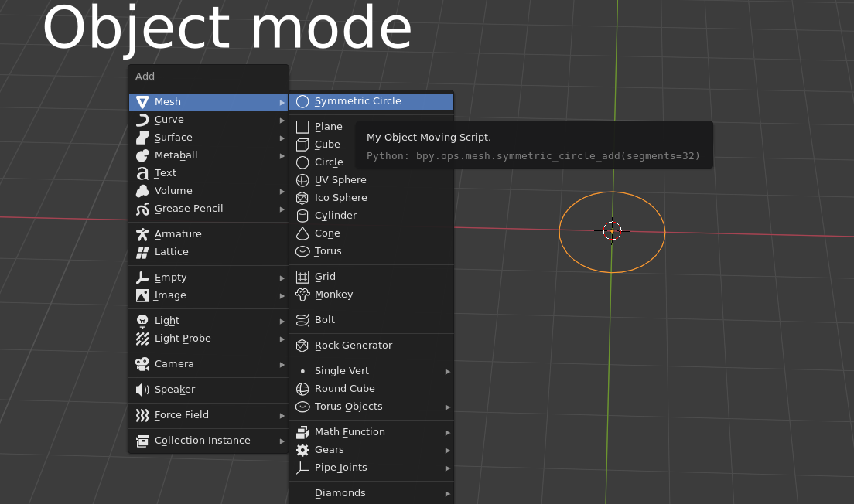Expand the Math Function submenu arrow
Image resolution: width=854 pixels, height=504 pixels.
448,433
